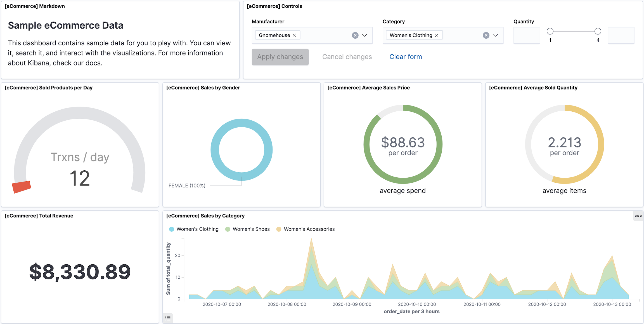Click Cancel changes
This screenshot has width=644, height=324.
click(x=347, y=57)
